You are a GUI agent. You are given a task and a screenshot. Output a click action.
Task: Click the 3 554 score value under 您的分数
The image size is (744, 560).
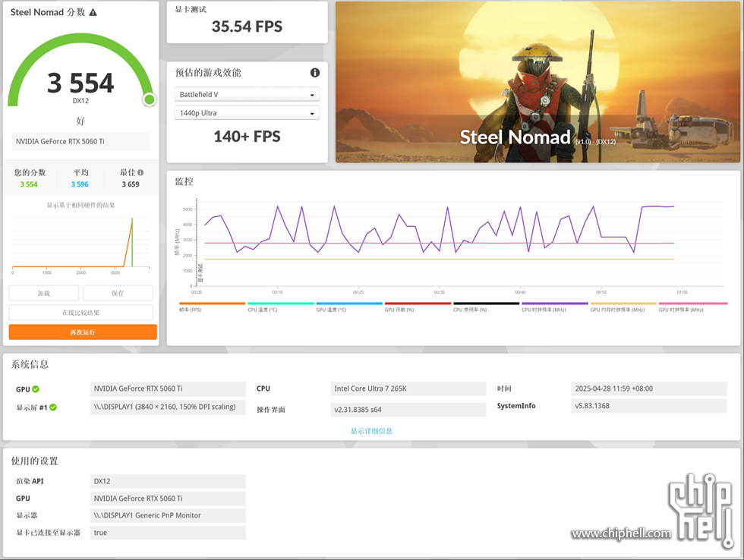tap(29, 184)
